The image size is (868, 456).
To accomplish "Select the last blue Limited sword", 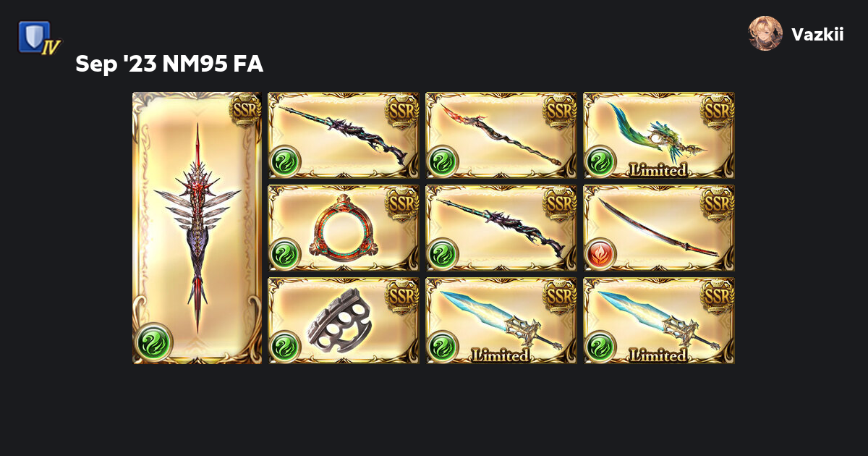I will [659, 321].
